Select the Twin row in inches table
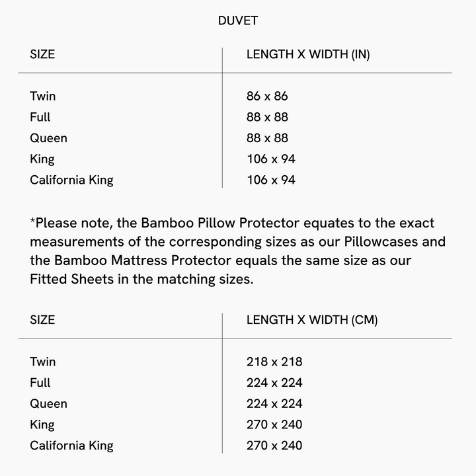Image resolution: width=476 pixels, height=476 pixels. pyautogui.click(x=43, y=96)
